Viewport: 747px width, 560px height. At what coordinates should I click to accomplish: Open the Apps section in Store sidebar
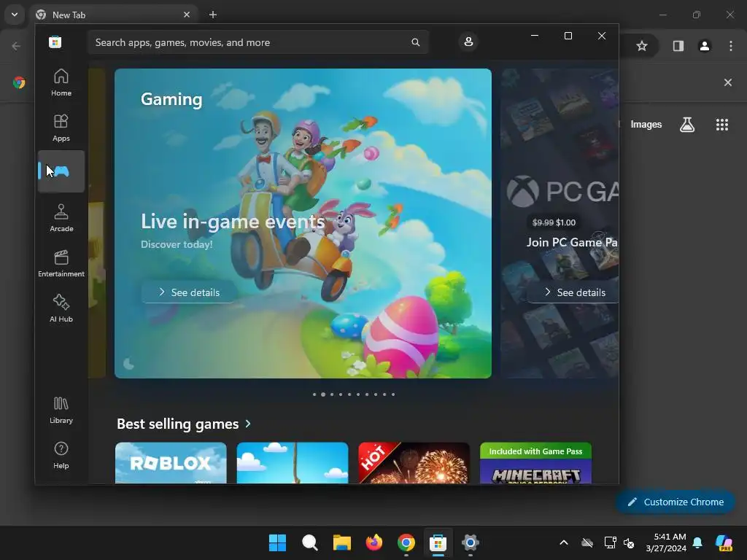[x=61, y=128]
